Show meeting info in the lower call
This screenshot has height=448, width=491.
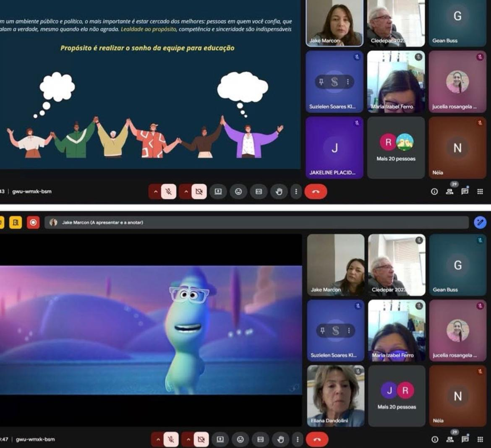click(435, 440)
